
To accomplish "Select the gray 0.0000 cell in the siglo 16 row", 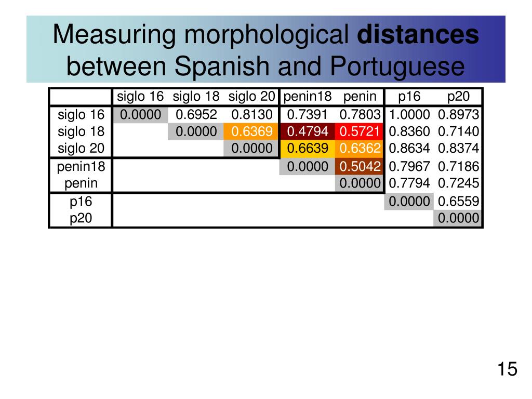I will point(140,115).
